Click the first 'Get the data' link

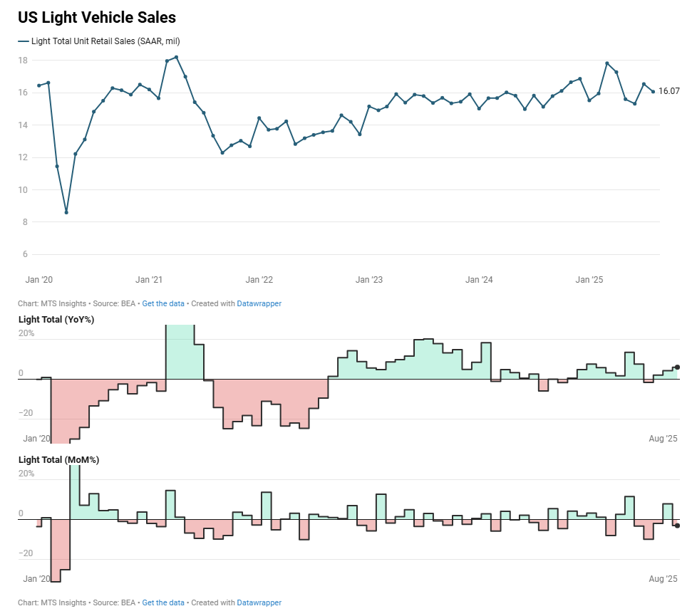(163, 303)
